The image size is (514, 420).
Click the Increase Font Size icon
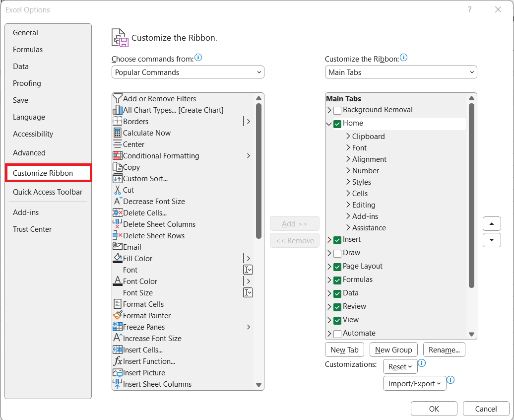(x=118, y=338)
